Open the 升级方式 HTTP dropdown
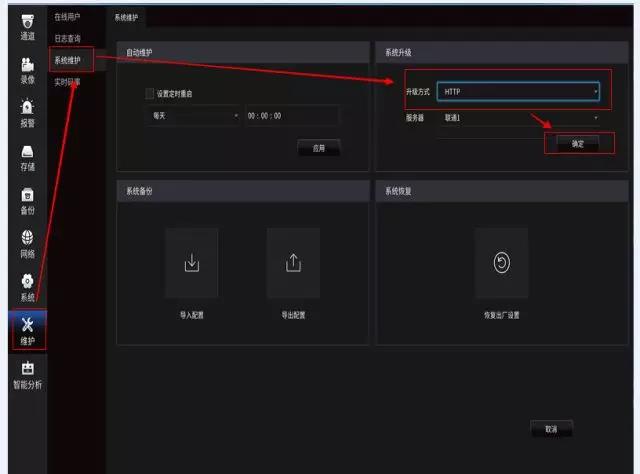 [518, 92]
